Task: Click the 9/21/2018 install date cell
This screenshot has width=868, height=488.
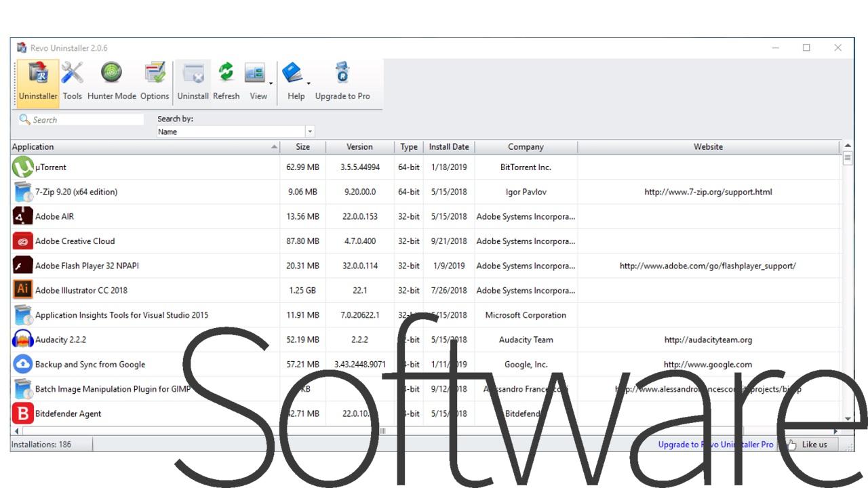Action: click(449, 241)
